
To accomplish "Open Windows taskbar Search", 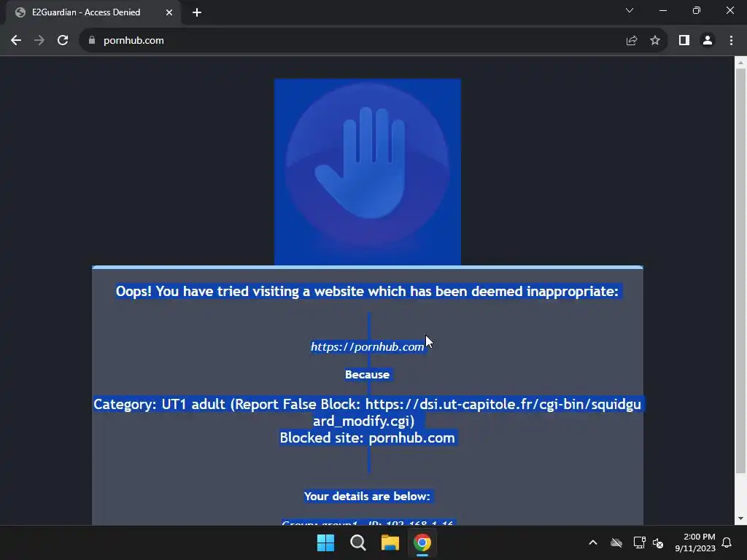I will pos(357,542).
